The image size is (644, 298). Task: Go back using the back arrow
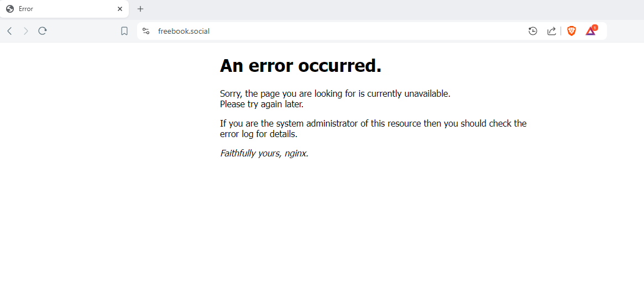(x=10, y=31)
